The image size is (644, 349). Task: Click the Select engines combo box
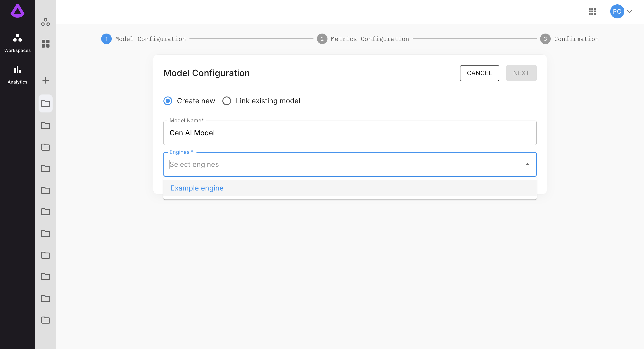coord(350,164)
